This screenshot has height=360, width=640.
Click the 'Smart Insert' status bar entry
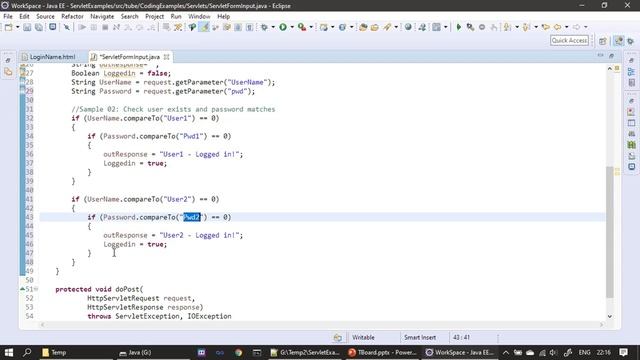(420, 338)
